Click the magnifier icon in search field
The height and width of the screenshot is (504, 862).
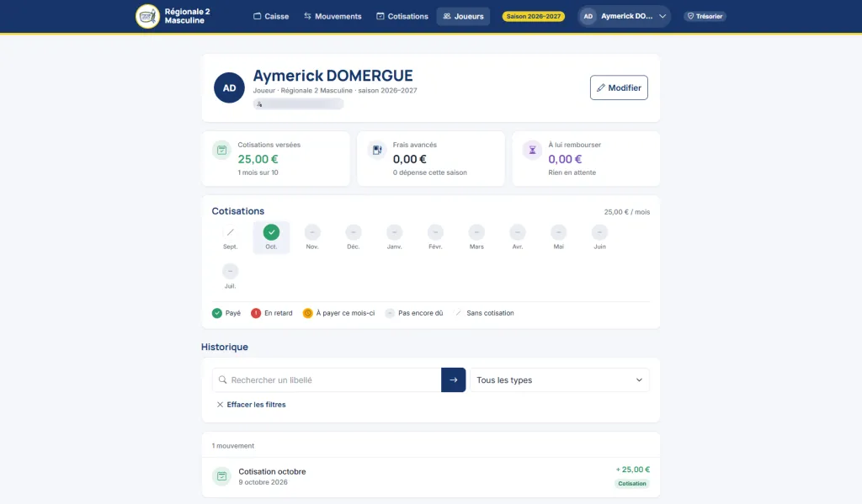[x=222, y=379]
